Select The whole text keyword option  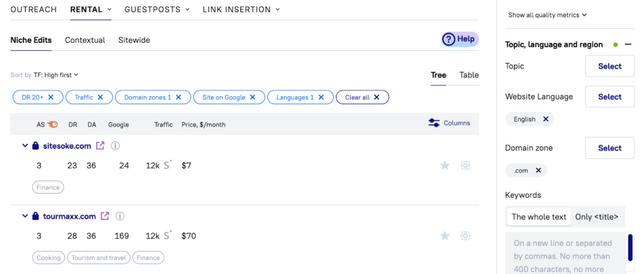(539, 217)
